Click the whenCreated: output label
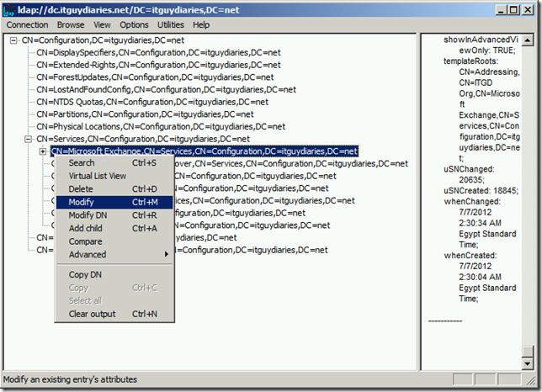This screenshot has width=542, height=392. (470, 255)
